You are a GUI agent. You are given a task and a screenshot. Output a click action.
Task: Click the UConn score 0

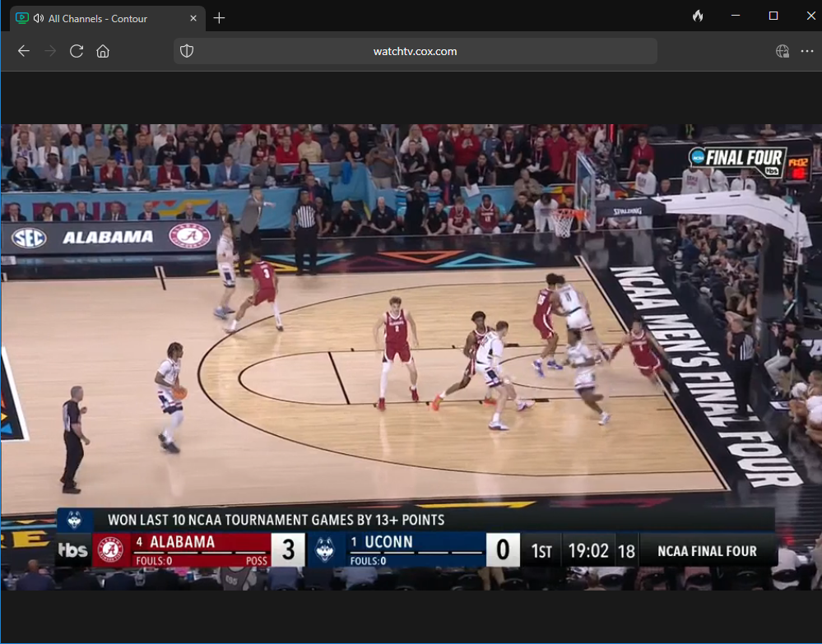(503, 549)
